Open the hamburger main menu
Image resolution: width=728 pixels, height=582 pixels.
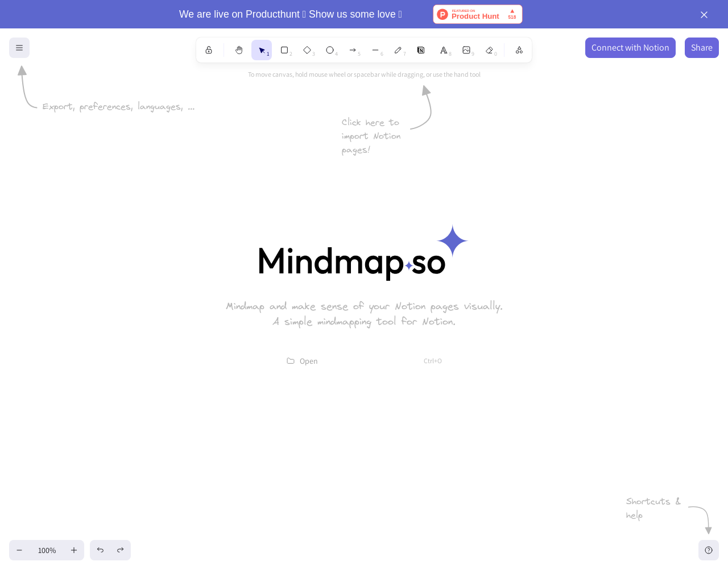[19, 48]
